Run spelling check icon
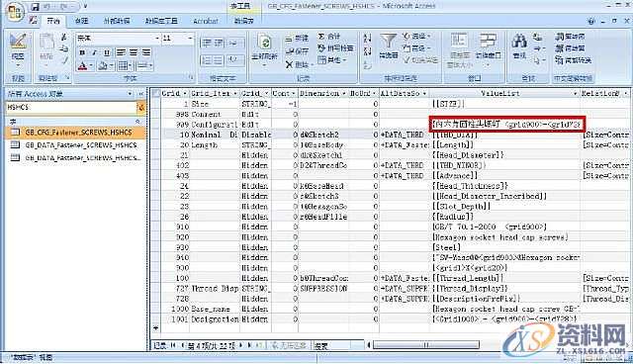633x364 pixels. pyautogui.click(x=321, y=48)
